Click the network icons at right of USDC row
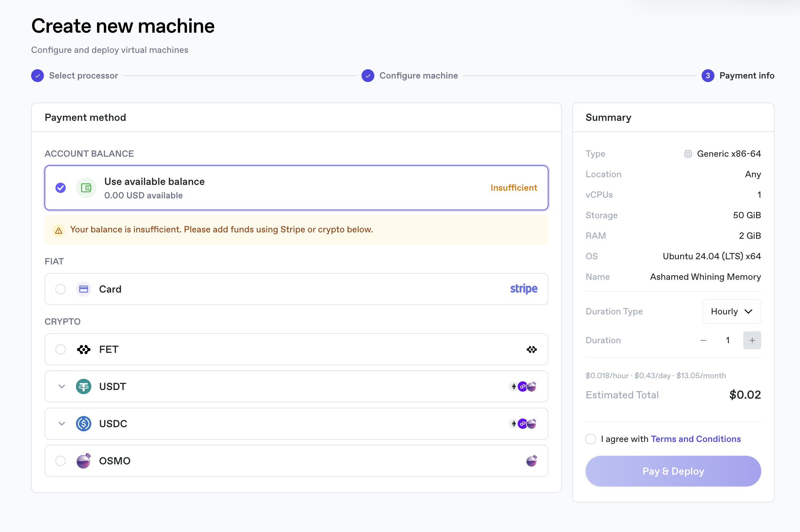Viewport: 800px width, 532px height. click(x=523, y=424)
